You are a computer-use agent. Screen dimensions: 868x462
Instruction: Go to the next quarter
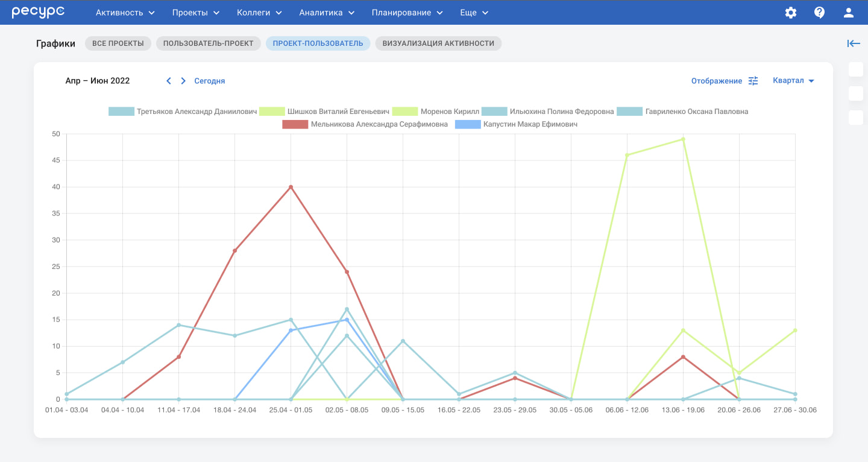[x=183, y=81]
